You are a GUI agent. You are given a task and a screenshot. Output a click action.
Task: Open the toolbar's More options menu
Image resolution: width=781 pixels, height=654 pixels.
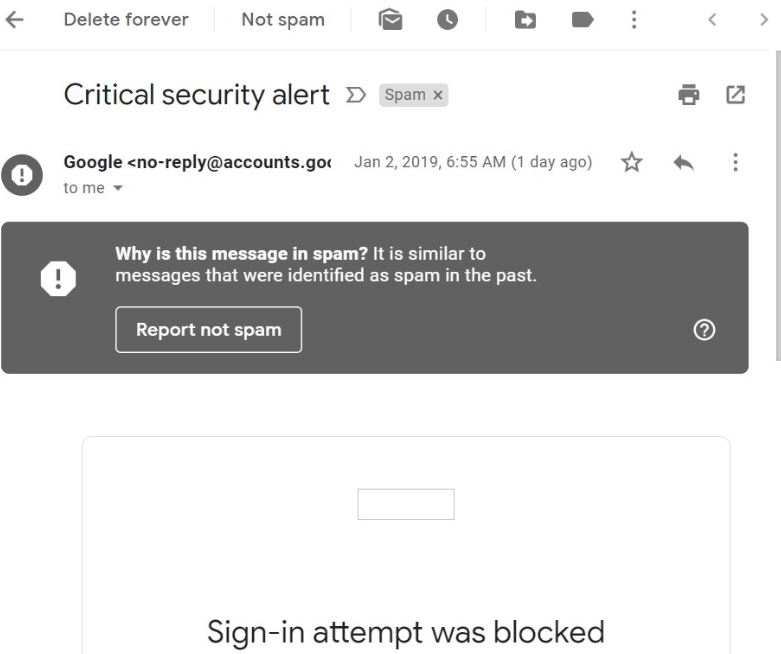point(633,20)
